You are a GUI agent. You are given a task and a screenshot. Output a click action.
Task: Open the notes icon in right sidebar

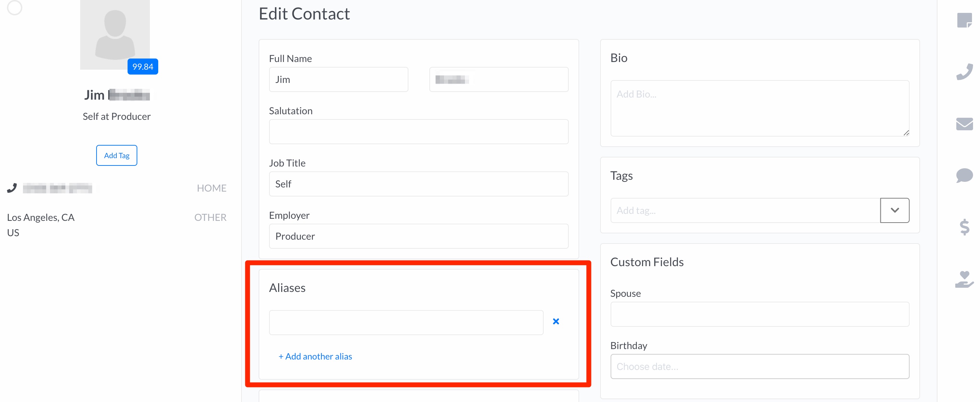[964, 20]
